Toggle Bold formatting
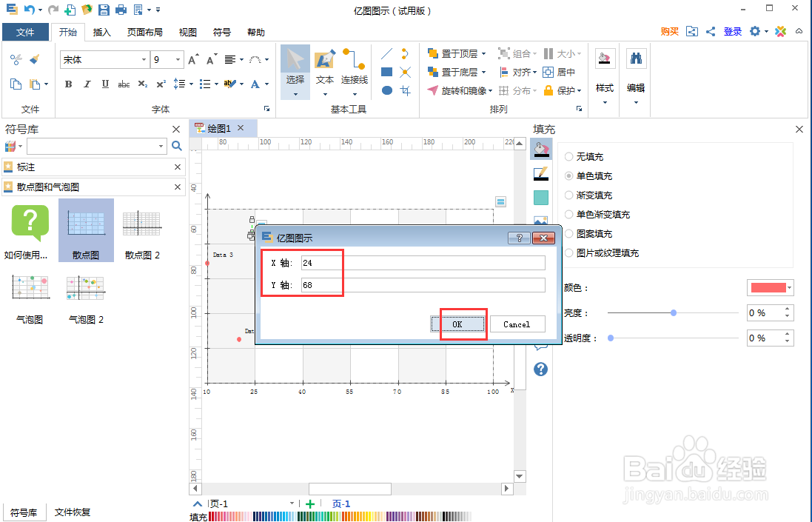The height and width of the screenshot is (522, 812). tap(68, 84)
